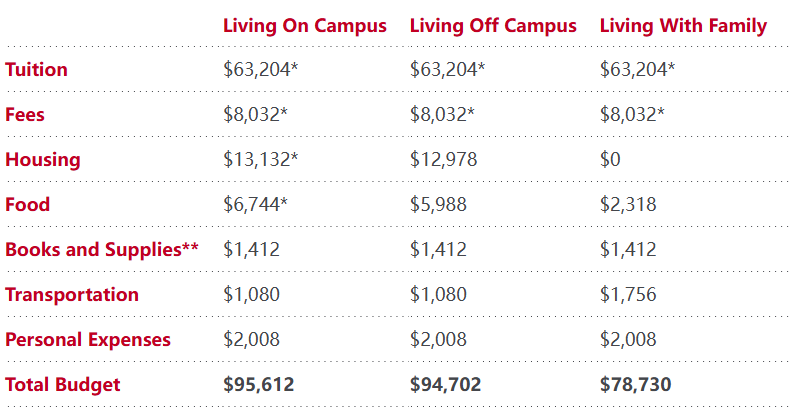Image resolution: width=794 pixels, height=414 pixels.
Task: Click the Total Budget row label
Action: click(63, 385)
